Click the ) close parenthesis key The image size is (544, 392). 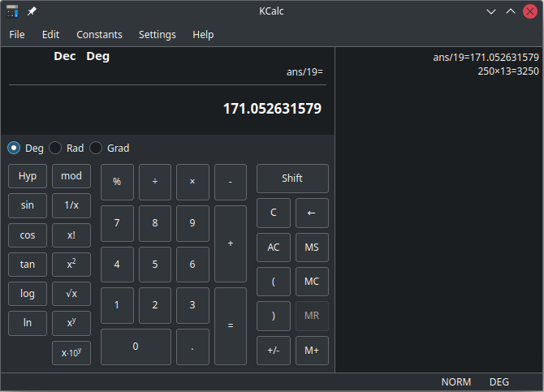coord(274,316)
